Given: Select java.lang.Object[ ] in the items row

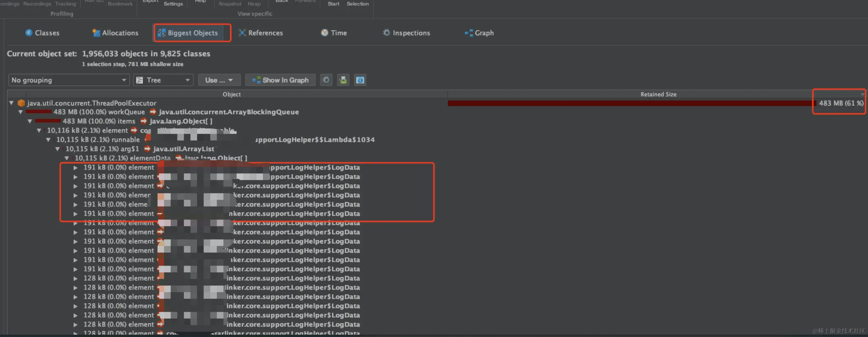Looking at the screenshot, I should click(x=181, y=121).
